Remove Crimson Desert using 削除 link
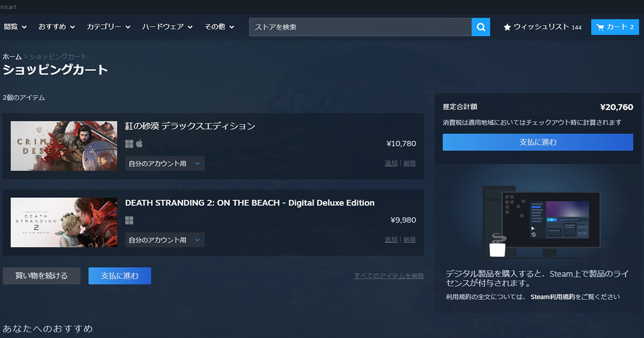Image resolution: width=644 pixels, height=338 pixels. 409,164
